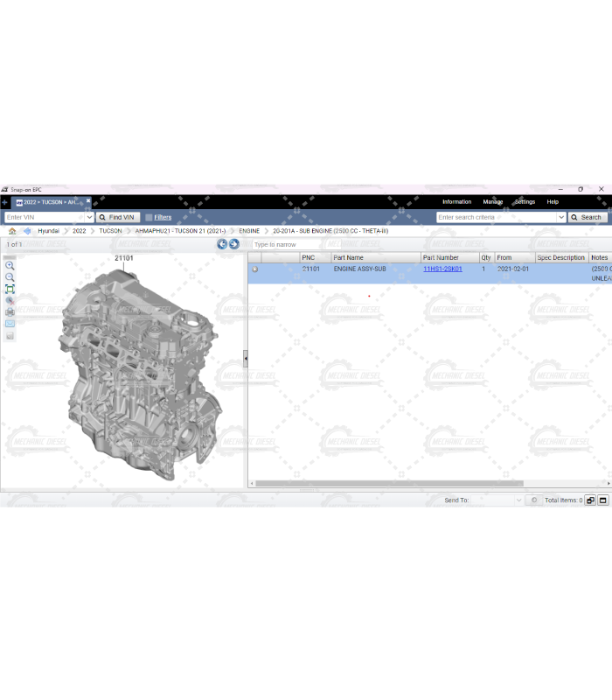Open part number 11HS1-2SK01 link
The image size is (612, 700).
[442, 269]
